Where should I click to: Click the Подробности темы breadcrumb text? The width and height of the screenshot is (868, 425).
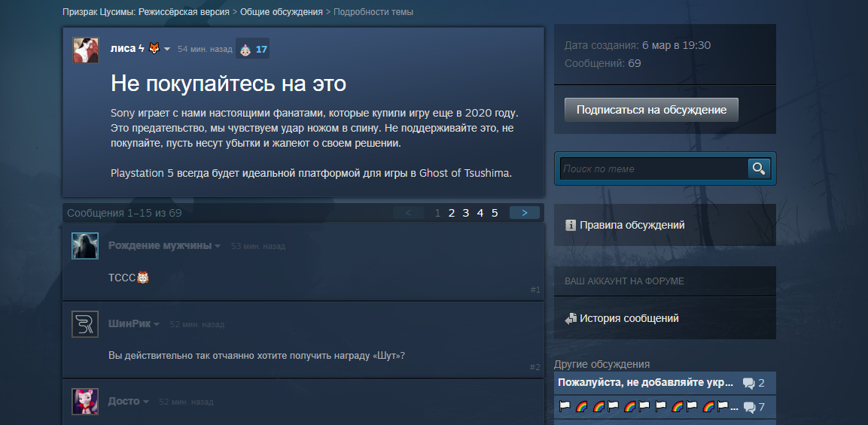(x=373, y=11)
